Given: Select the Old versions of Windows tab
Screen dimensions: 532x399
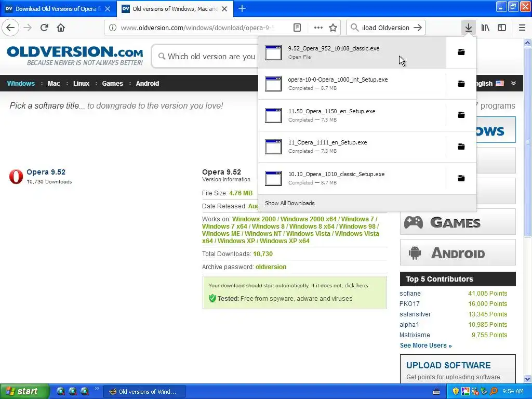Looking at the screenshot, I should click(175, 9).
